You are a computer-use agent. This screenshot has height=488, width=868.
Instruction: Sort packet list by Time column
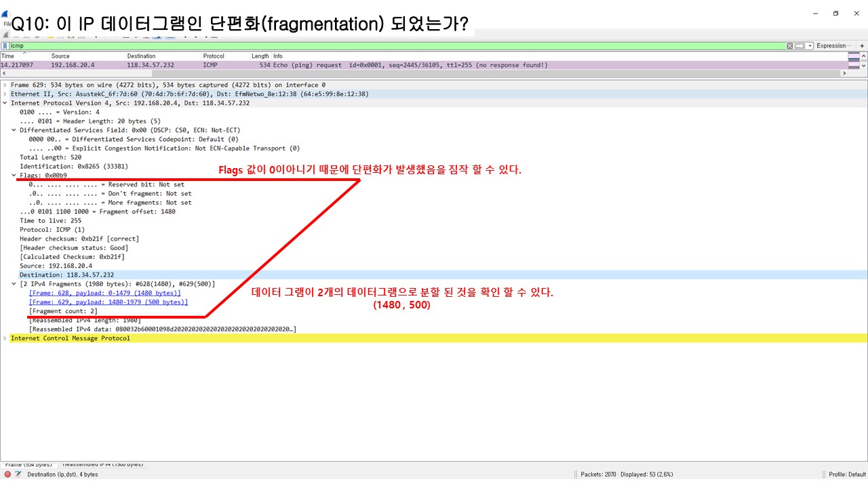point(24,56)
